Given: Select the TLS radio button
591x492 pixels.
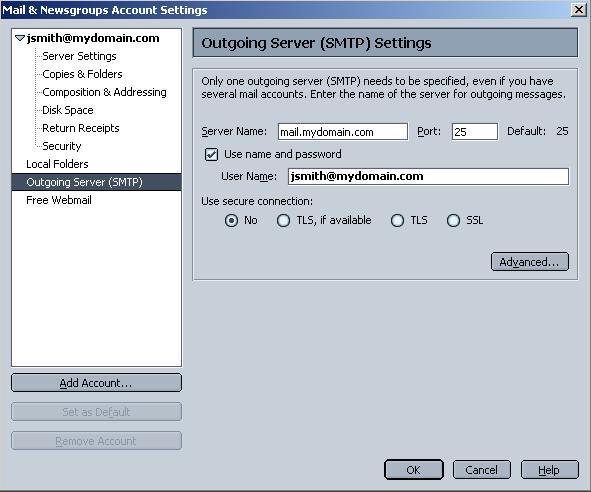Looking at the screenshot, I should 397,221.
